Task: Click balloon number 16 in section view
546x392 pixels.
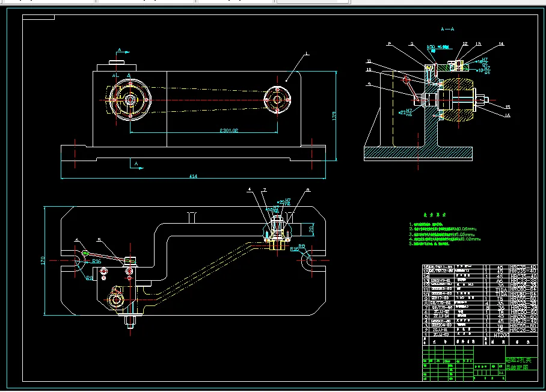Action: 508,115
